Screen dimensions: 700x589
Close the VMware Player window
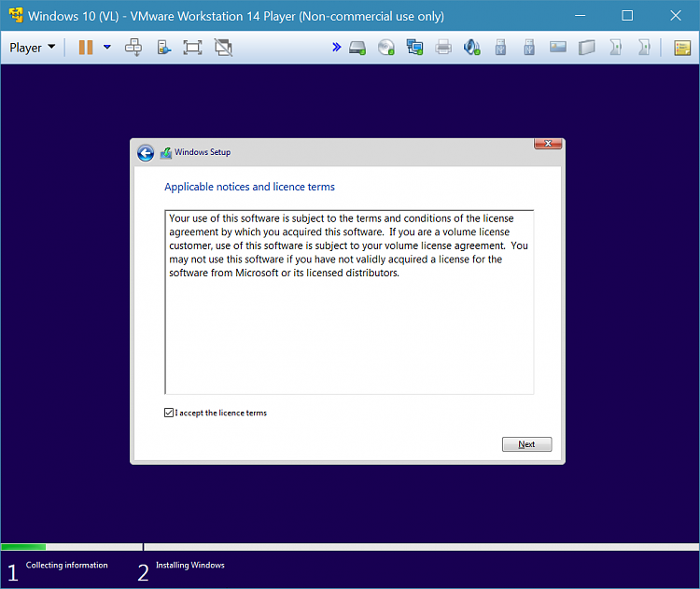point(676,16)
